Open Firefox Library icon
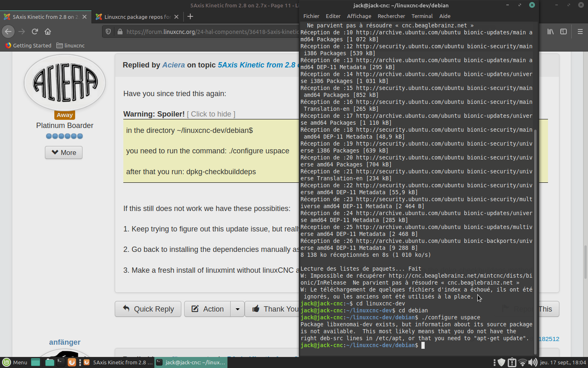The image size is (588, 368). tap(550, 31)
